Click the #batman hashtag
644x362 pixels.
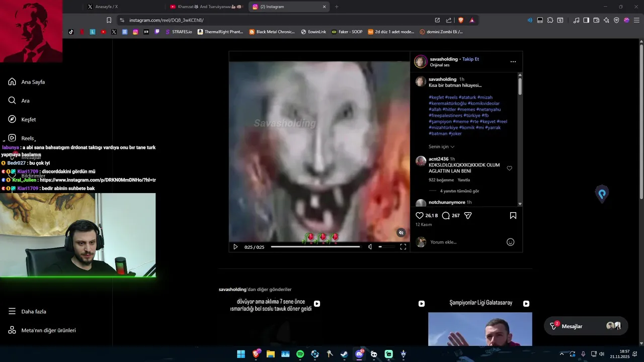pyautogui.click(x=438, y=134)
